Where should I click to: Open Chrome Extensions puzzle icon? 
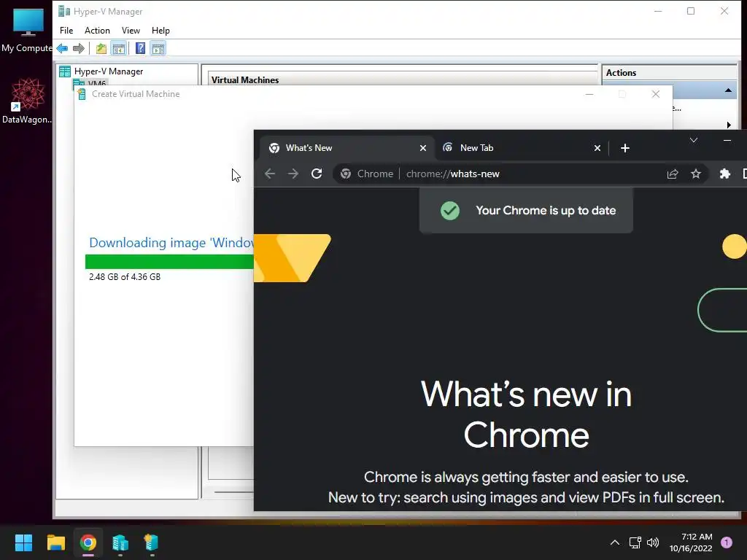coord(724,174)
